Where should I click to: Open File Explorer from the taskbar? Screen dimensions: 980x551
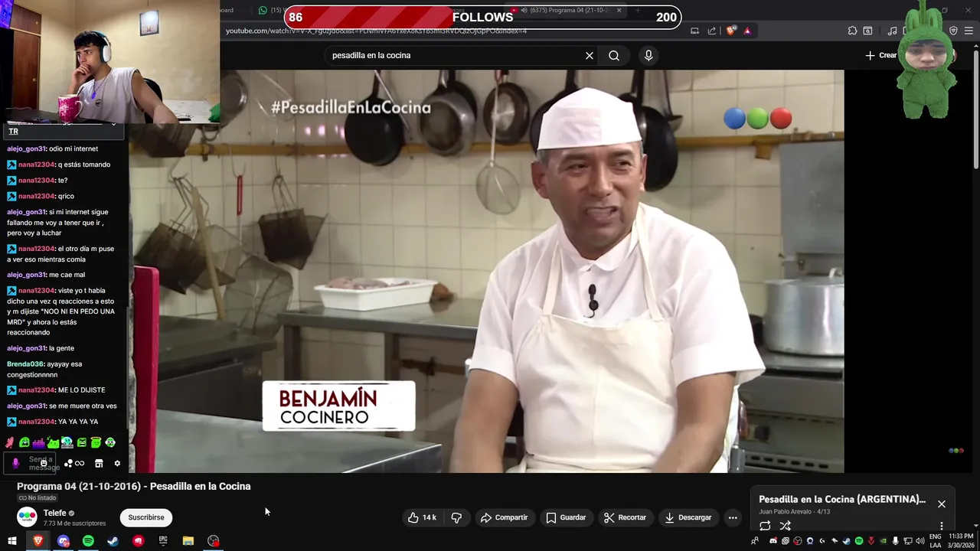[188, 541]
